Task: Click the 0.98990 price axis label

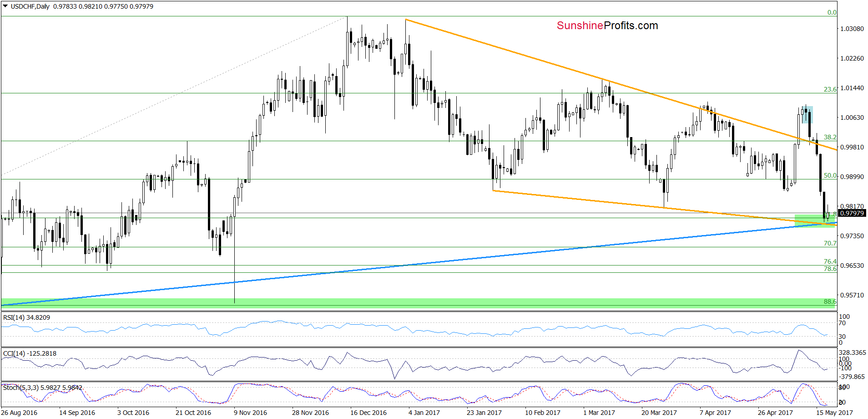Action: (852, 177)
